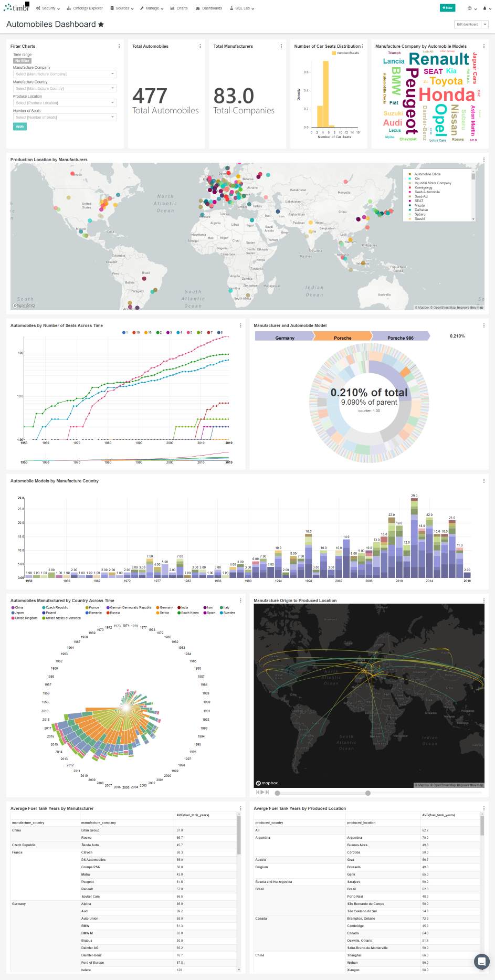Toggle Kia in the map legend
Image resolution: width=495 pixels, height=980 pixels.
(x=414, y=178)
